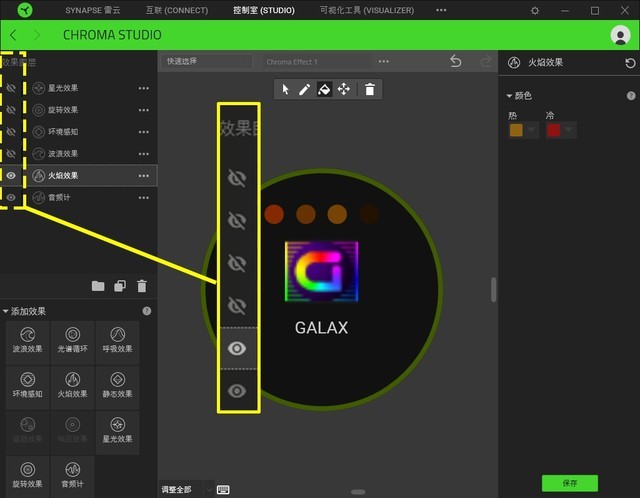Reset the 火焰效果 settings
640x498 pixels.
tap(630, 63)
